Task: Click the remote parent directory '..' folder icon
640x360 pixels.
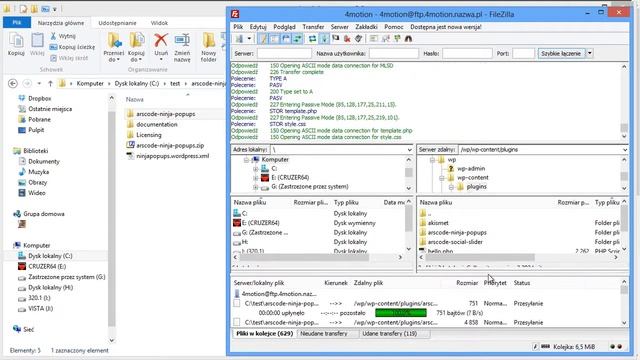Action: tap(423, 213)
